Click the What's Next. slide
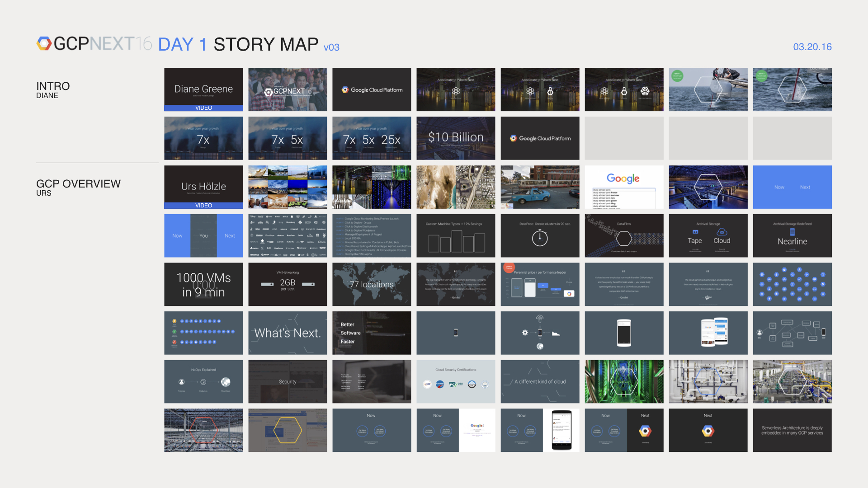Screen dimensions: 868x488 point(288,333)
